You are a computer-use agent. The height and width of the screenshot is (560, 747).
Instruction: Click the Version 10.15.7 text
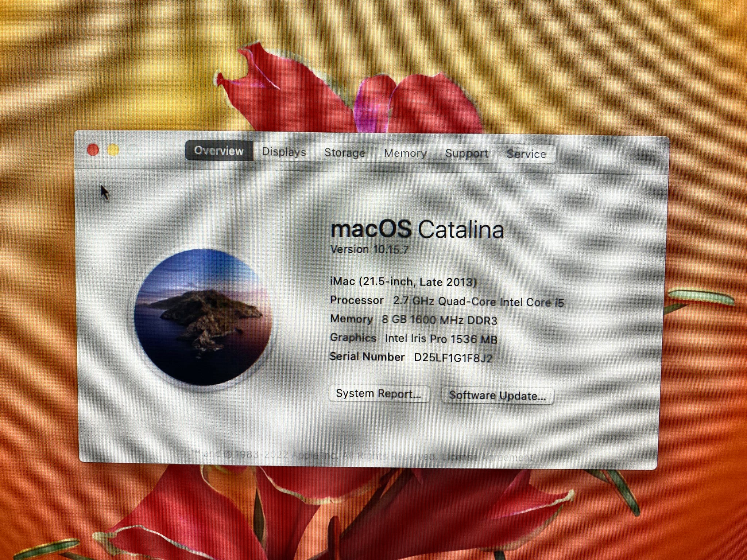(x=369, y=249)
